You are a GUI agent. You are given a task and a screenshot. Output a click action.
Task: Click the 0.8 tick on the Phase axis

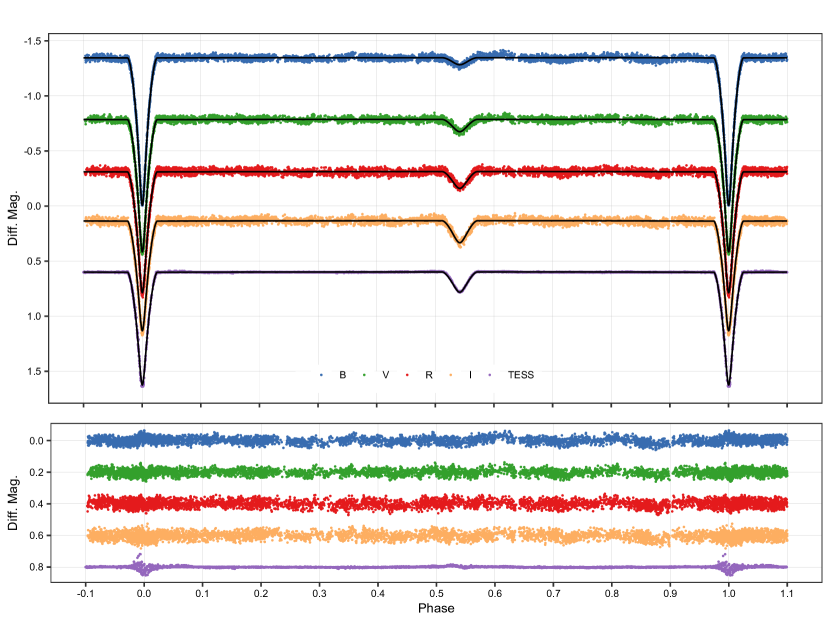[x=612, y=593]
